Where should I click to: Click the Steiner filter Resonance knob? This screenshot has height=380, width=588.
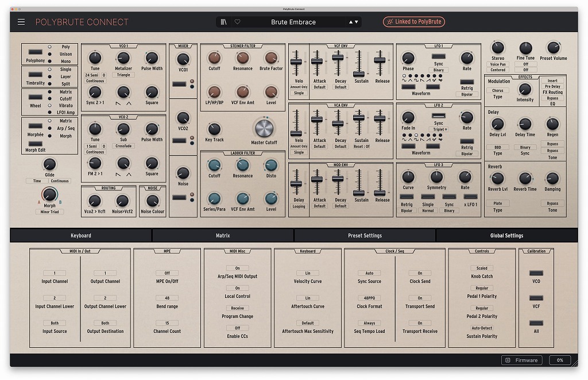pos(243,58)
